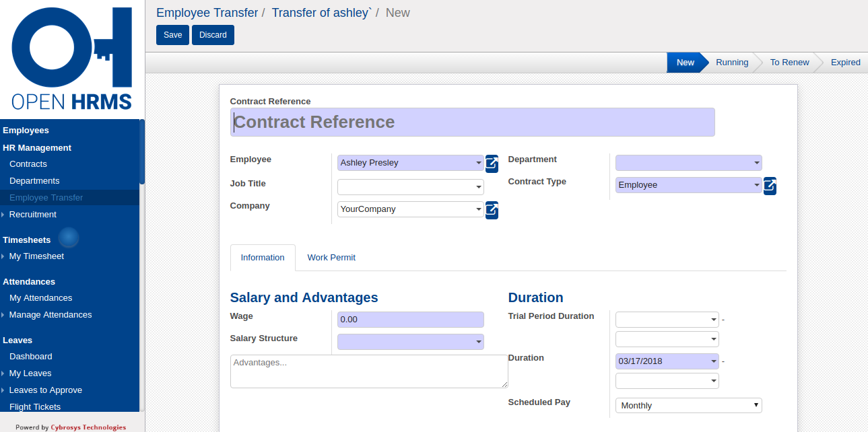
Task: Click the Open HRMS logo
Action: pyautogui.click(x=71, y=59)
